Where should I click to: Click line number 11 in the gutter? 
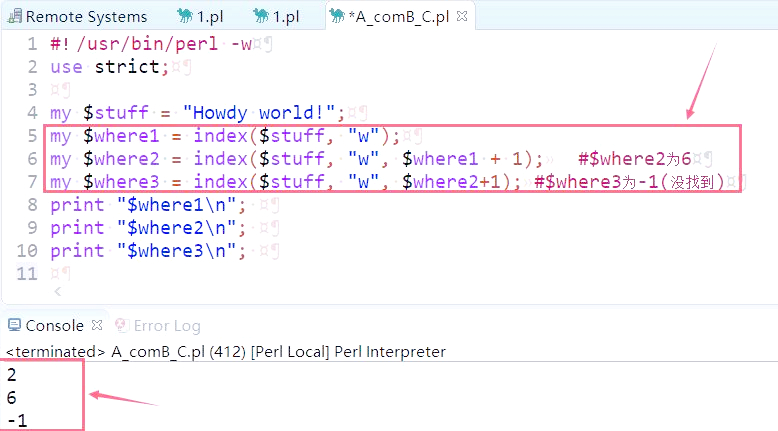point(27,273)
